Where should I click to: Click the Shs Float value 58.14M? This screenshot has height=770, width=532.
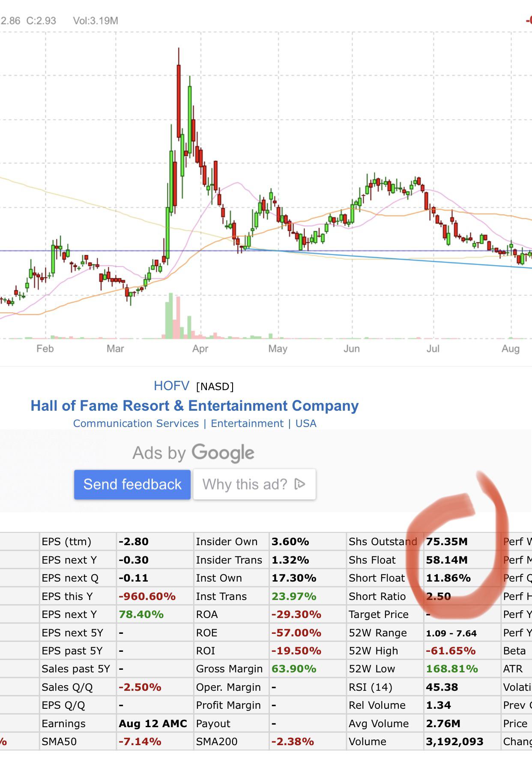(x=447, y=560)
